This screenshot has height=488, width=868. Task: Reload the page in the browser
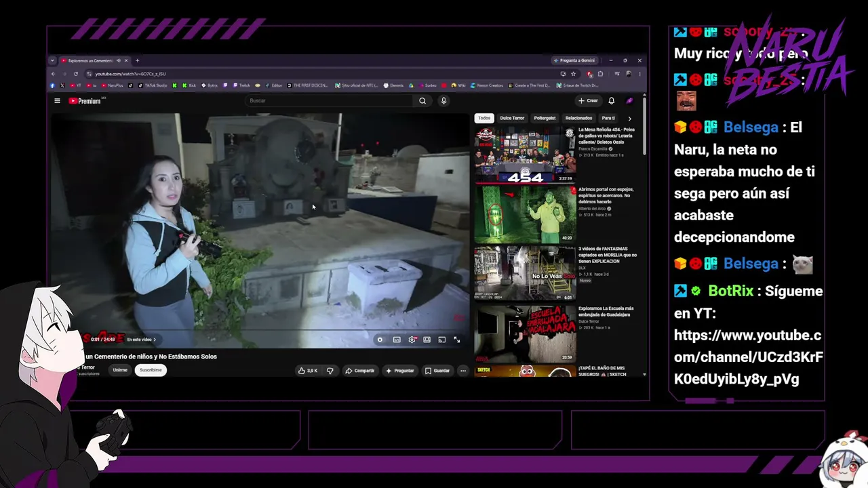(x=76, y=73)
